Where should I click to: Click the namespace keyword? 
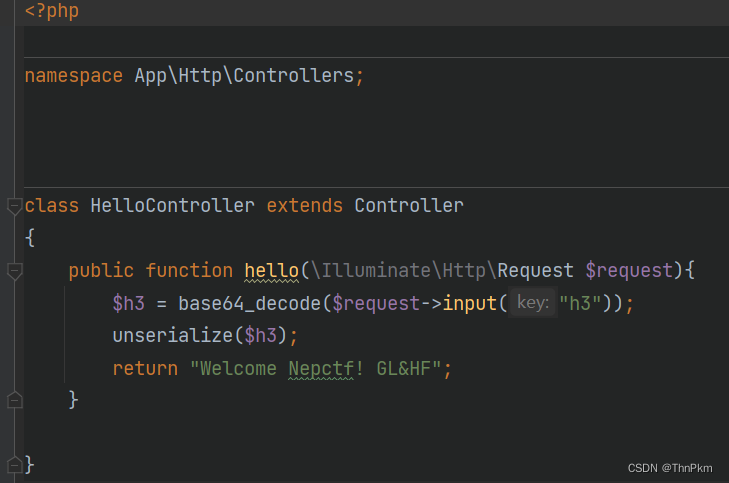74,76
